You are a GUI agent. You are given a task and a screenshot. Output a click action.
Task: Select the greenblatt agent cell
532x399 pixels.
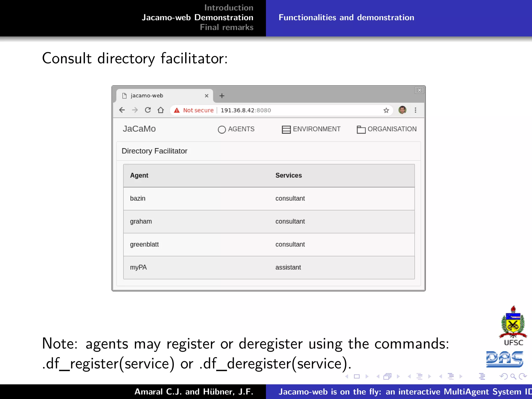click(x=144, y=244)
